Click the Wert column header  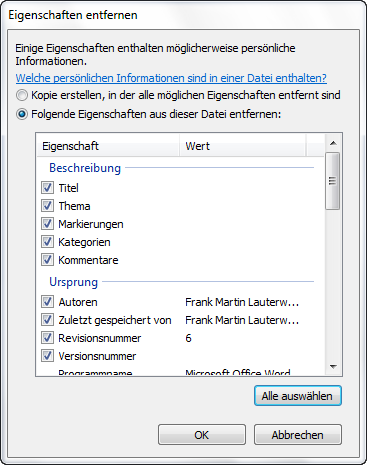(243, 146)
